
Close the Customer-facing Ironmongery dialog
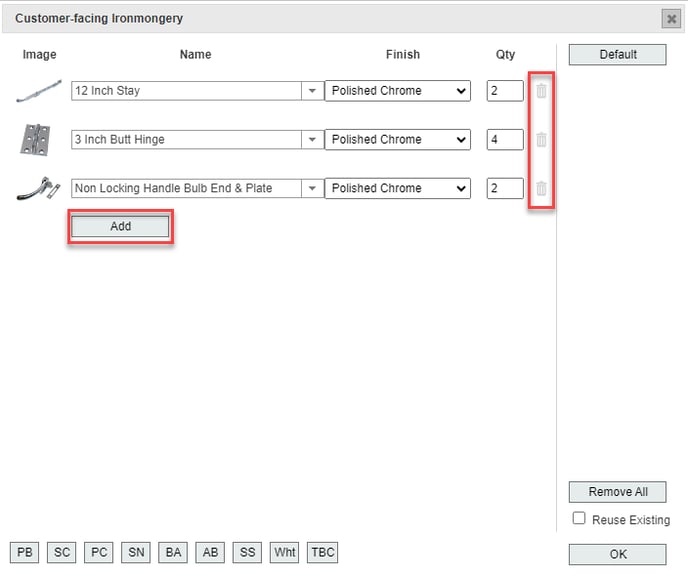click(670, 19)
